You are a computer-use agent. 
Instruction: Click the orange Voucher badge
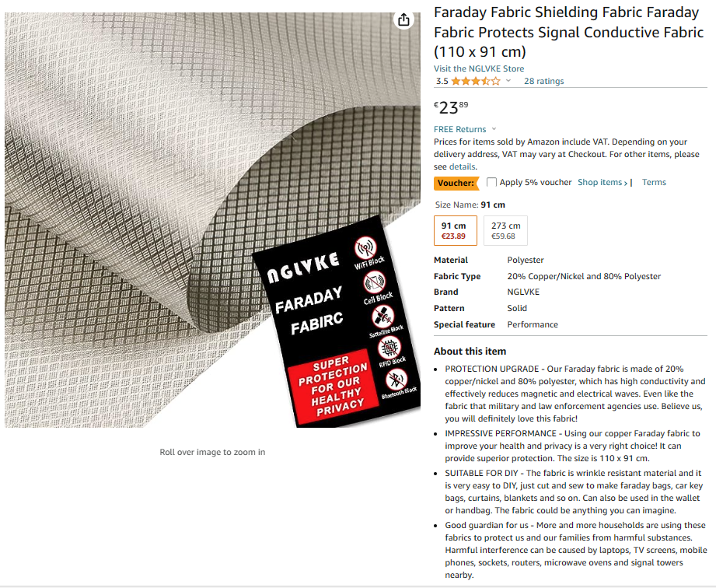[x=456, y=183]
